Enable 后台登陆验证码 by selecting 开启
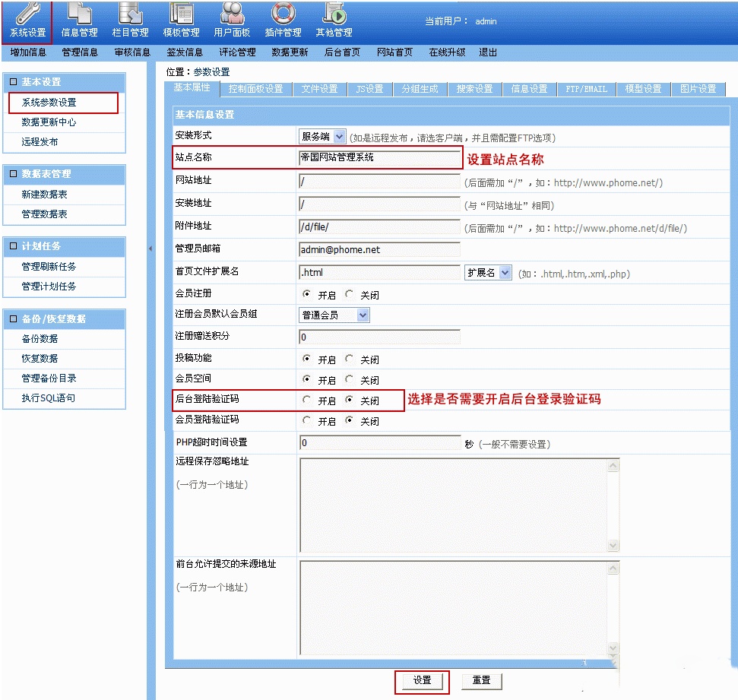 (306, 400)
